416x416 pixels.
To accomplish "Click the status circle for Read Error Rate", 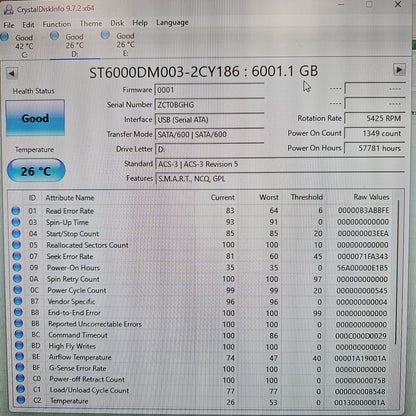I will tap(16, 211).
